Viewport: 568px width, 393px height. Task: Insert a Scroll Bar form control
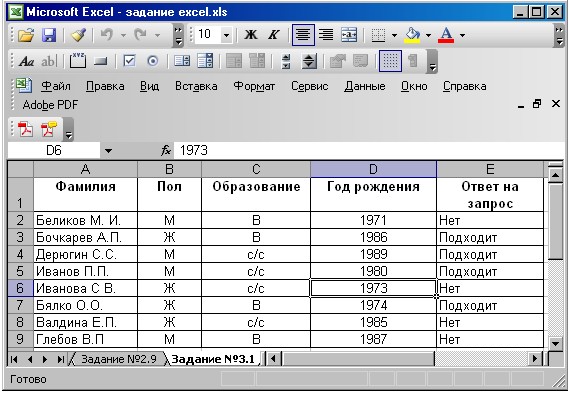point(286,61)
